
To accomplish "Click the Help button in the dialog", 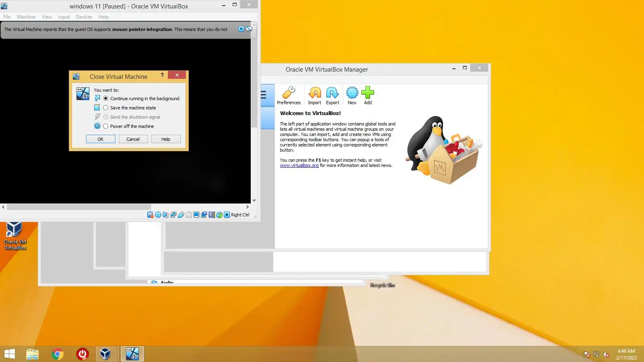I will point(165,139).
